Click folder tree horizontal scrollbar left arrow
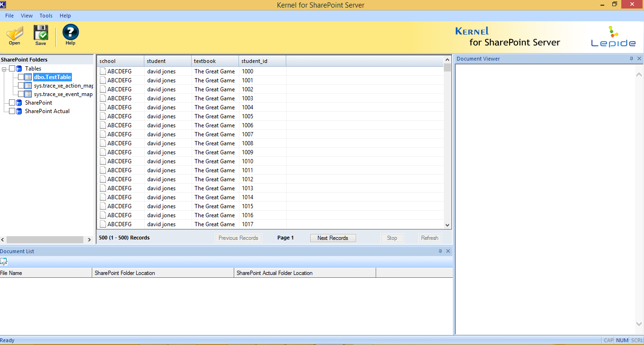The height and width of the screenshot is (345, 644). tap(3, 240)
